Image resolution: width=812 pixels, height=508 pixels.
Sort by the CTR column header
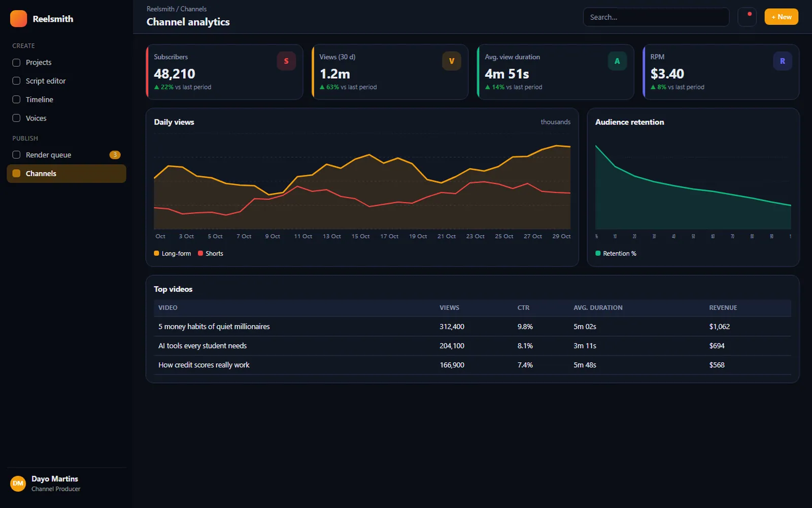pos(523,308)
